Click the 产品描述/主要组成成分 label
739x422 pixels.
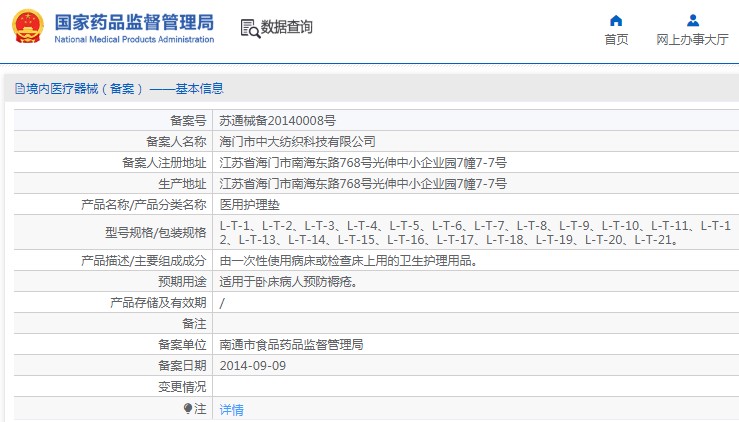tap(144, 260)
